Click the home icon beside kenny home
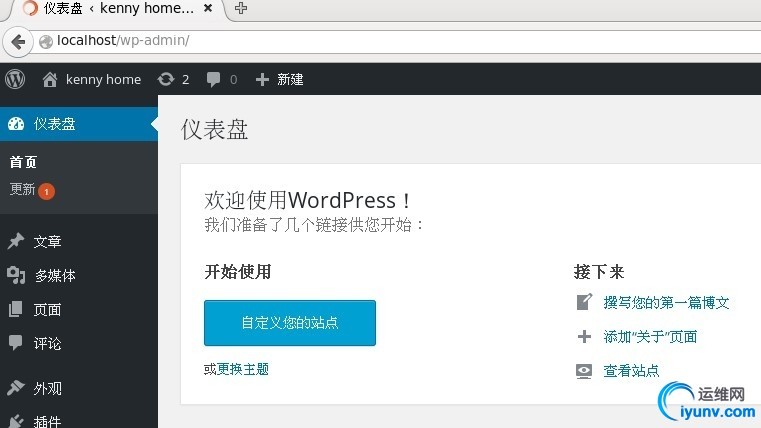The image size is (761, 428). pyautogui.click(x=50, y=79)
